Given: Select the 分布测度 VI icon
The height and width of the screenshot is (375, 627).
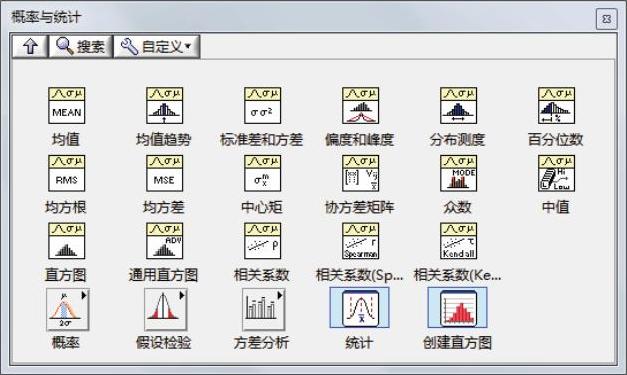Looking at the screenshot, I should point(458,106).
